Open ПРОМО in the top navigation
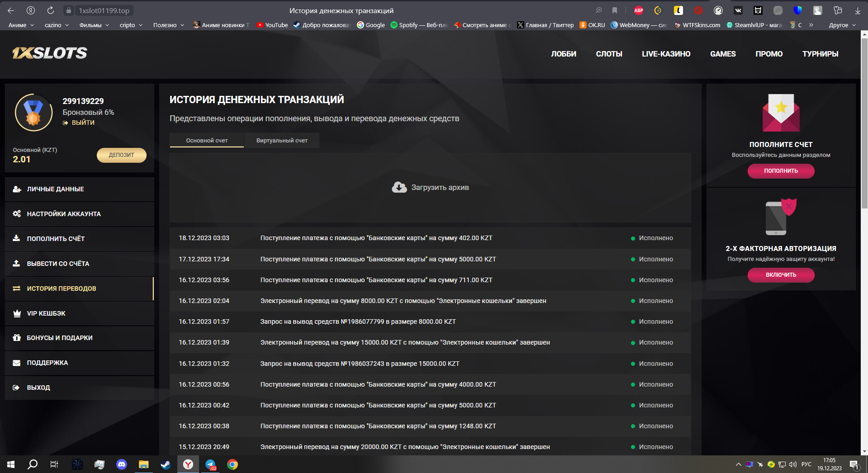The image size is (868, 473). pos(769,54)
